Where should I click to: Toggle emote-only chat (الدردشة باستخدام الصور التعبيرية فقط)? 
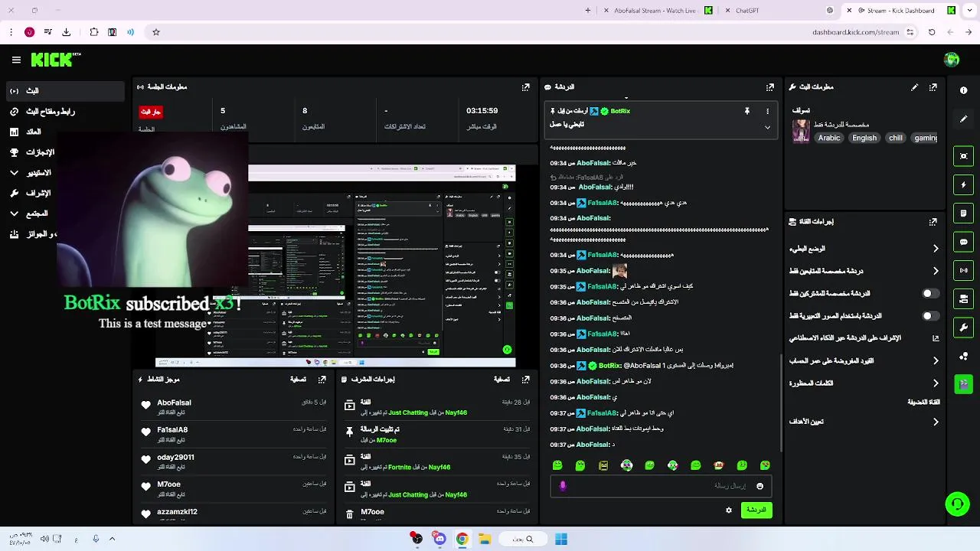point(930,315)
